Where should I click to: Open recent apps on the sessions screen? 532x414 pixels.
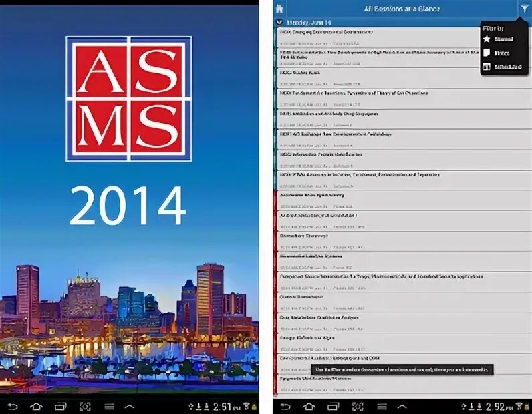pos(334,406)
